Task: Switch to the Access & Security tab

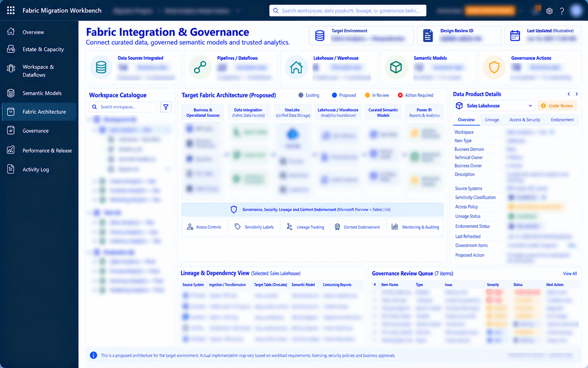Action: coord(525,120)
